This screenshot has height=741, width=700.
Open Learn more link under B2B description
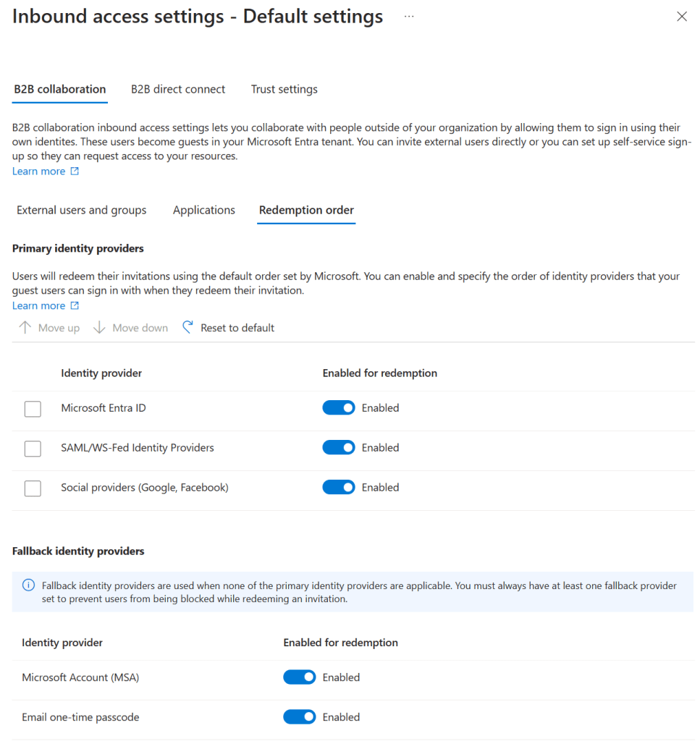39,172
